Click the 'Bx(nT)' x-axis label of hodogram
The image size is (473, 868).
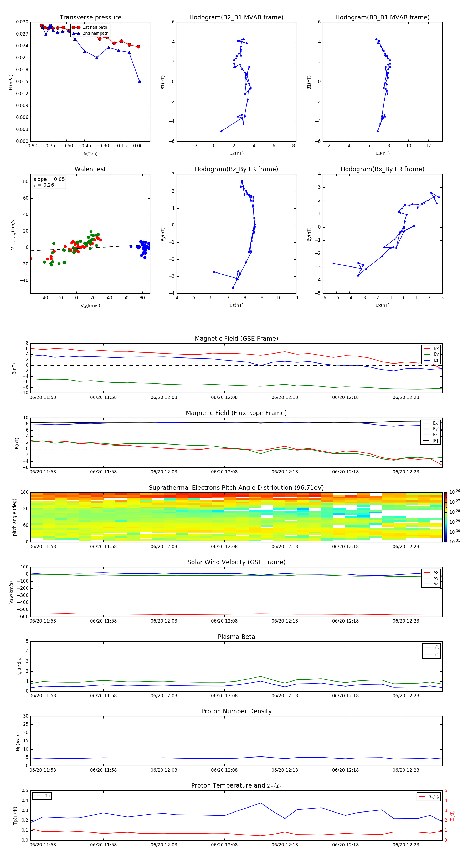[382, 305]
